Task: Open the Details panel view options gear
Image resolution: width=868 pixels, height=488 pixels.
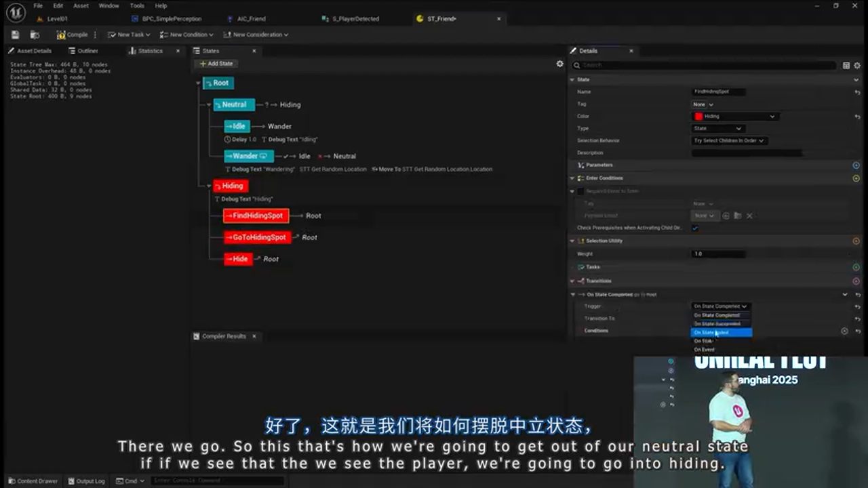Action: click(856, 65)
